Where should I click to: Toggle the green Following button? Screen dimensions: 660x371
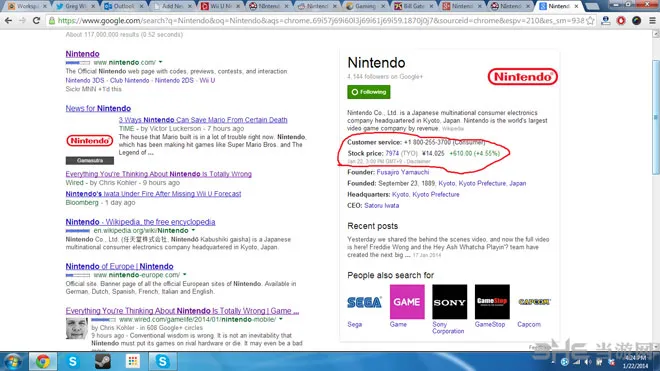[369, 92]
